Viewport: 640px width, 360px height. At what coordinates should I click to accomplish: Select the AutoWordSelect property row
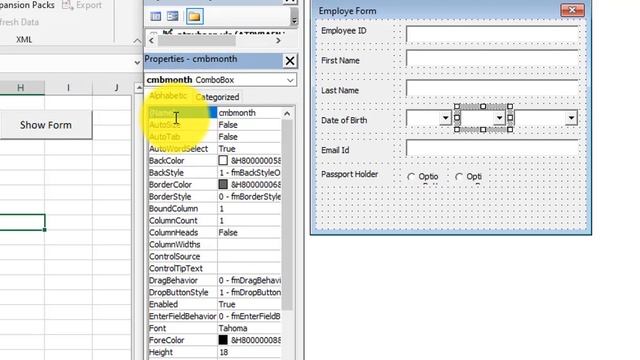tap(214, 149)
